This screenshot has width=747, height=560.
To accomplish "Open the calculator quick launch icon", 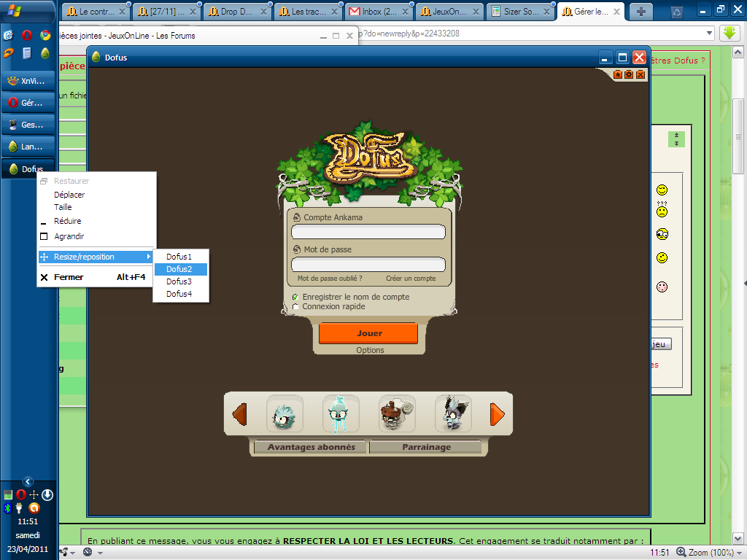I will click(x=27, y=53).
